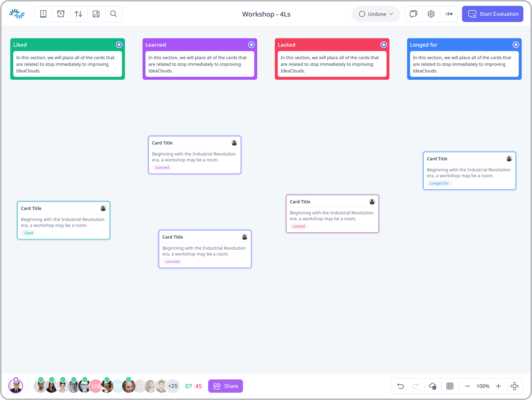
Task: Select the Liked card
Action: [x=63, y=221]
